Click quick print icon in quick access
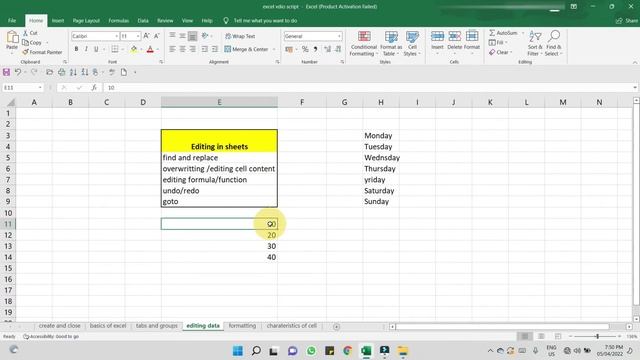The image size is (640, 360). click(x=61, y=72)
